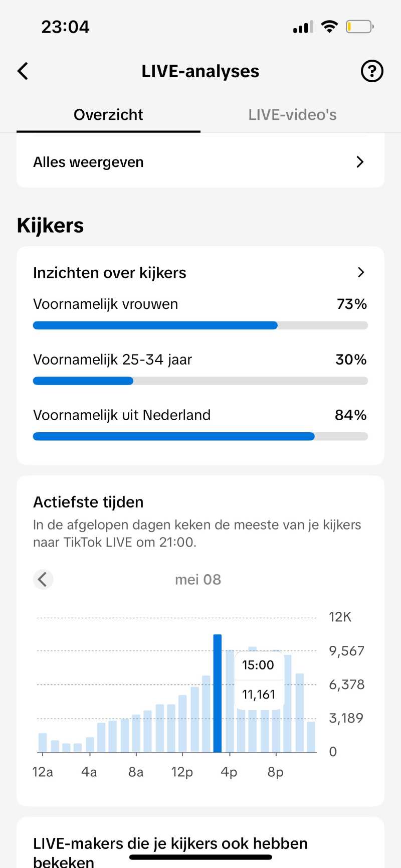Open Alles weergeven chevron
The image size is (401, 868).
point(359,162)
